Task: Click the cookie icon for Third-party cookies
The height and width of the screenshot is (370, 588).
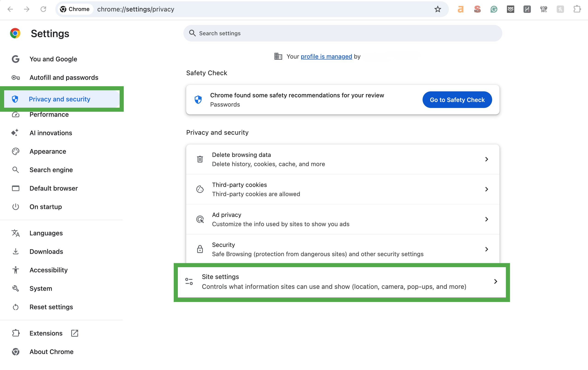Action: 200,189
